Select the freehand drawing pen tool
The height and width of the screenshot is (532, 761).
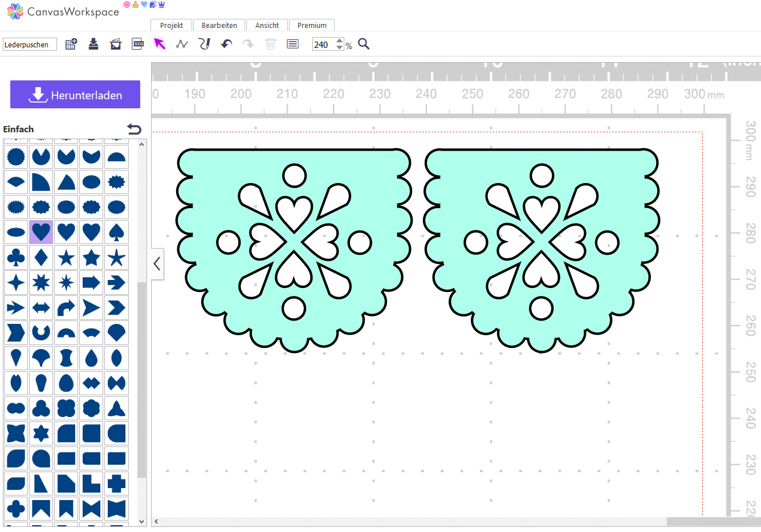coord(204,44)
